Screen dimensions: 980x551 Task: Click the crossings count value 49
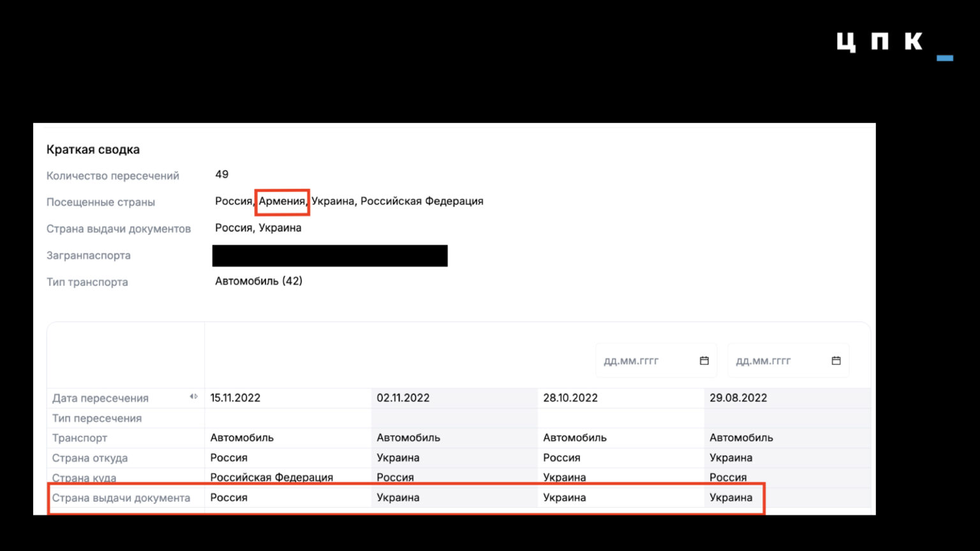[221, 174]
